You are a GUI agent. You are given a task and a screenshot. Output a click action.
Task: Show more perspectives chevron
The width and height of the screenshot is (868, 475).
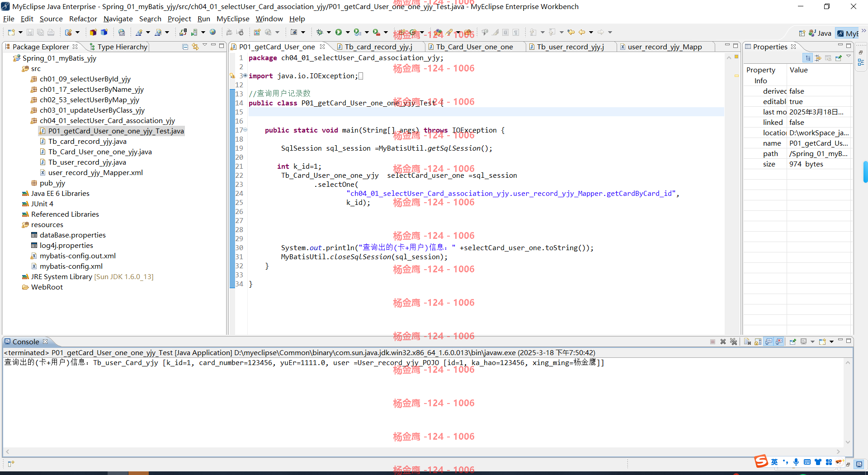pyautogui.click(x=863, y=31)
